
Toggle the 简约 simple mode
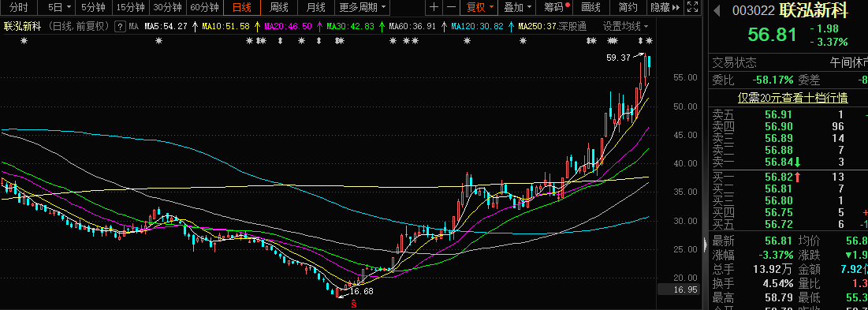coord(628,7)
